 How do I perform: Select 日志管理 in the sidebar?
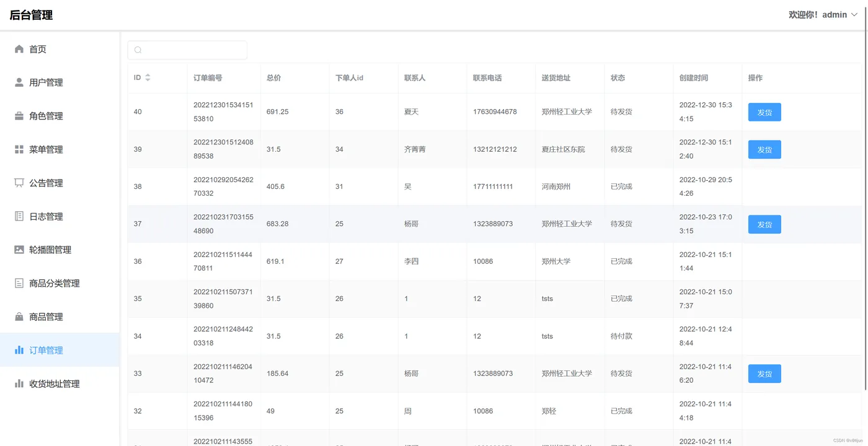point(60,216)
